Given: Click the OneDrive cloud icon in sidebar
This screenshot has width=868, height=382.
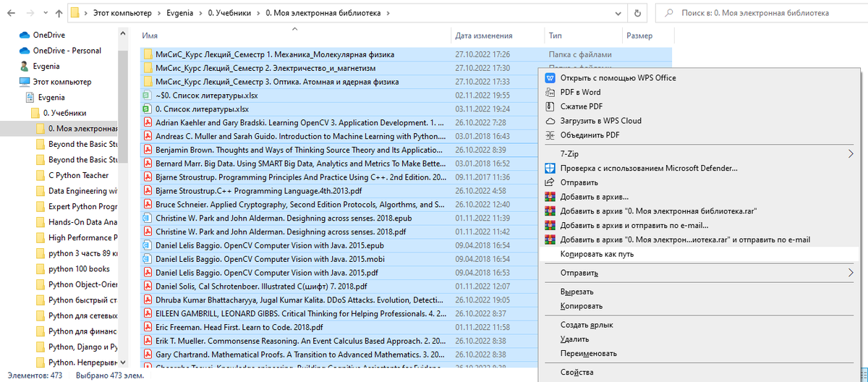Looking at the screenshot, I should point(24,35).
